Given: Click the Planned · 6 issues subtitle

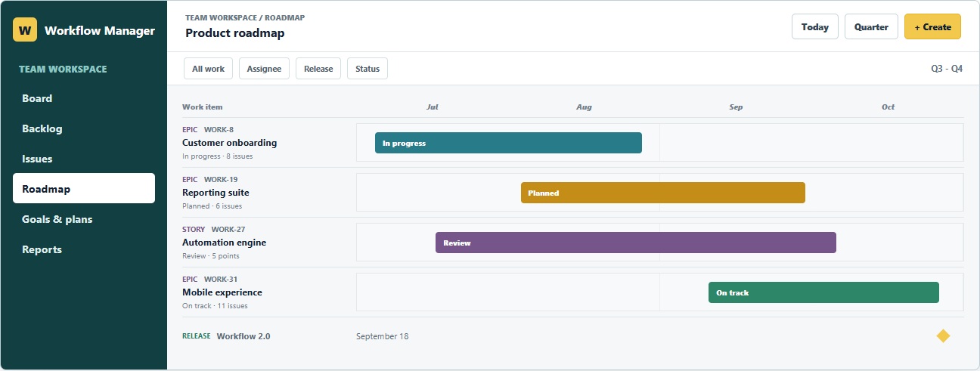Looking at the screenshot, I should 212,206.
